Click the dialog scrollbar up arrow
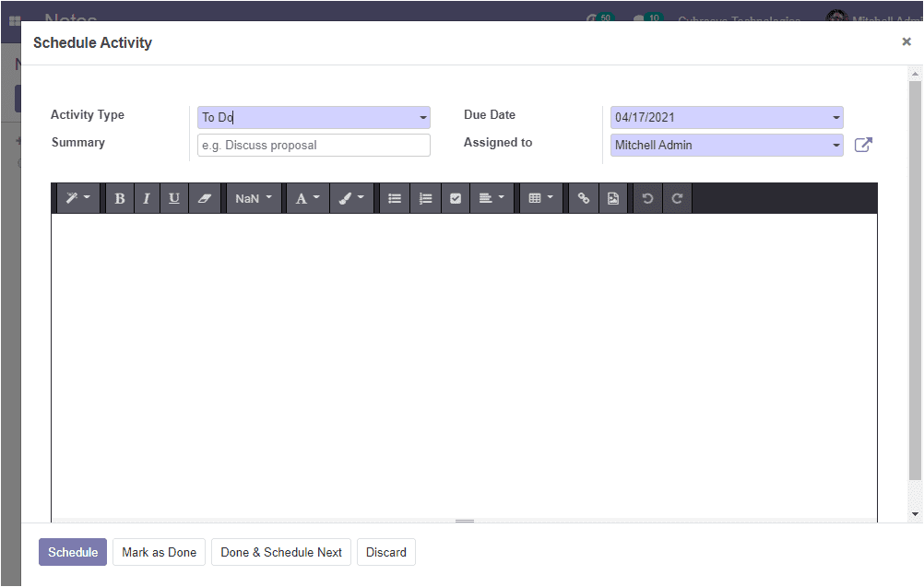The width and height of the screenshot is (924, 587). pos(915,75)
